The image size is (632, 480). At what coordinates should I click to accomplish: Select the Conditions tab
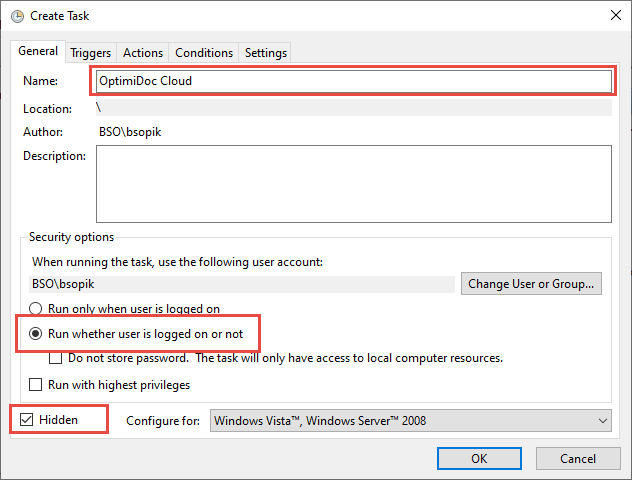point(204,53)
